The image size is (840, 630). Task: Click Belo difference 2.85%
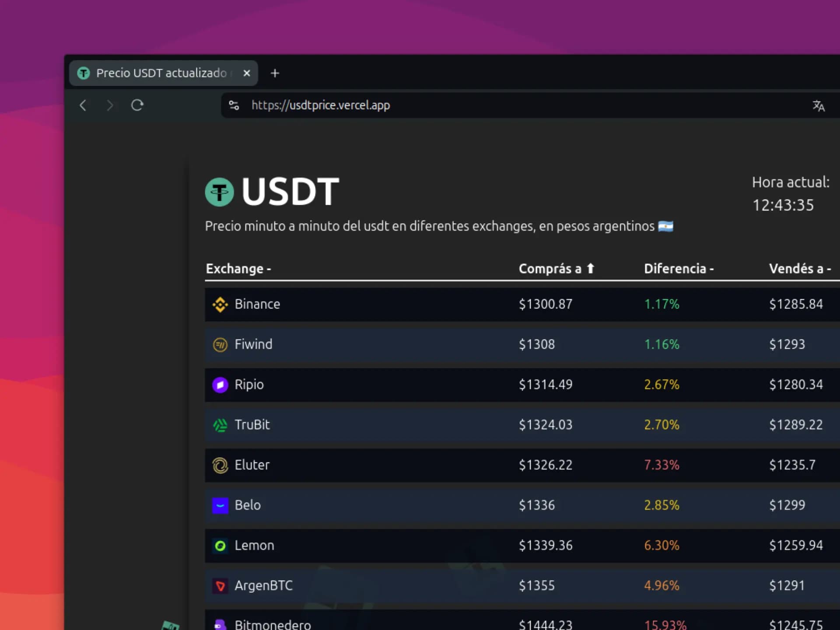(661, 505)
